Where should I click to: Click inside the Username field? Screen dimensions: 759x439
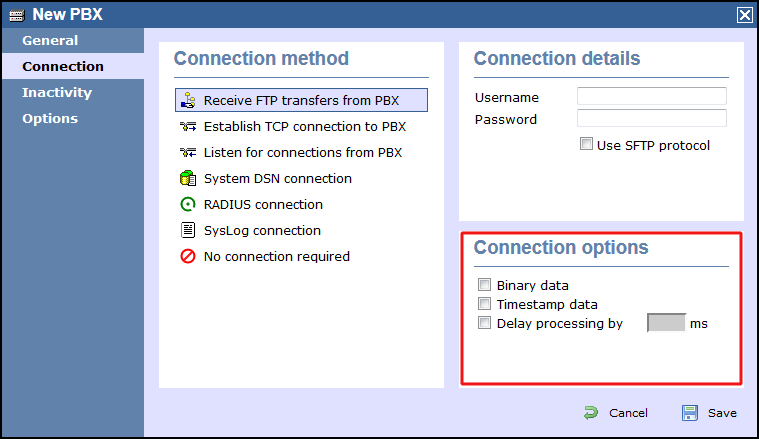coord(652,96)
